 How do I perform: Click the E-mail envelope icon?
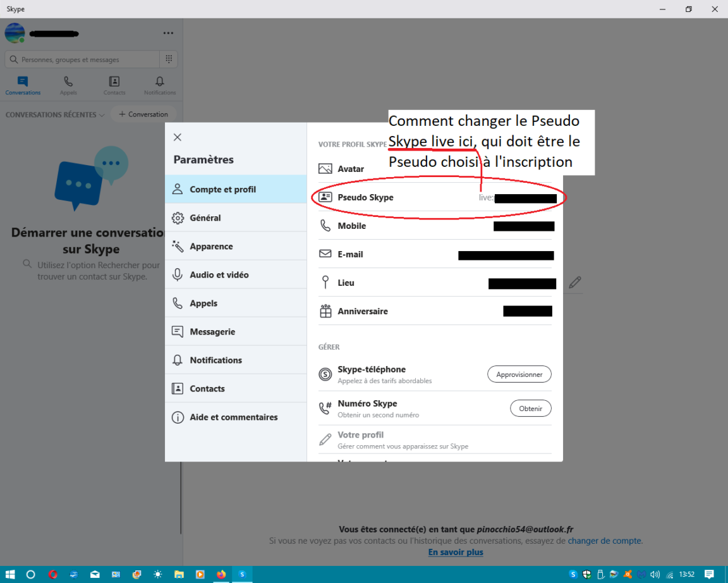coord(325,254)
